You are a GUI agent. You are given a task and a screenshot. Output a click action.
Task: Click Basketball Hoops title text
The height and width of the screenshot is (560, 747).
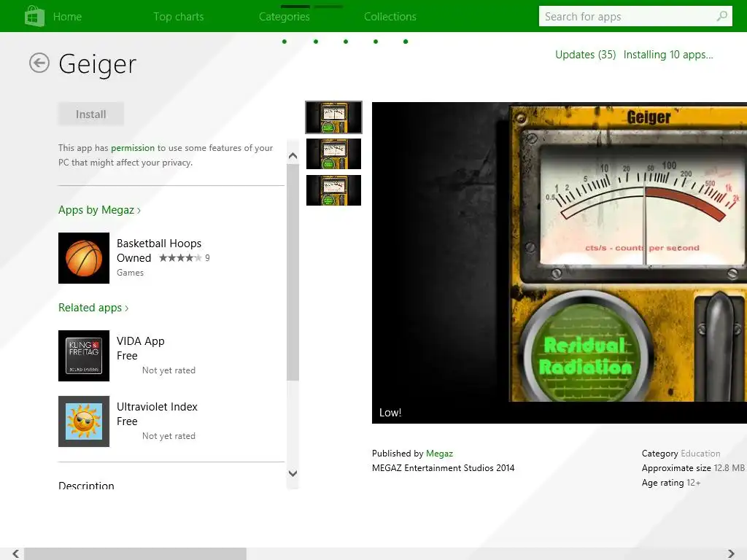pos(159,244)
